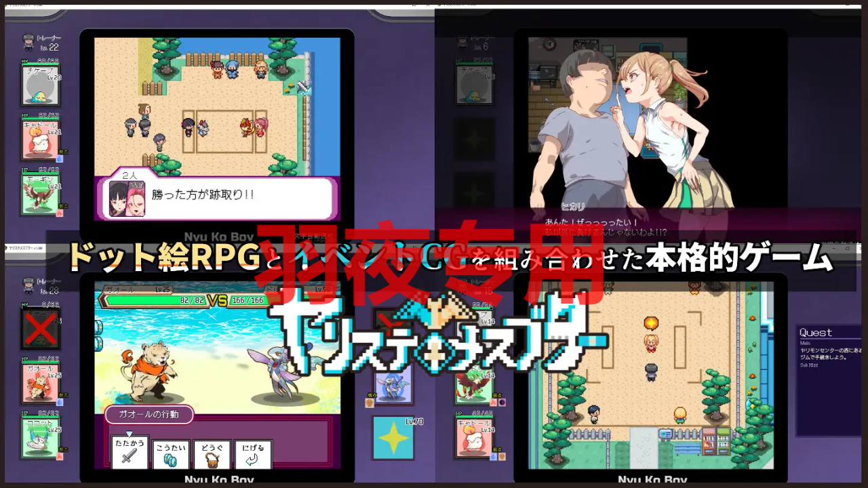Click the ガオールの行動 action label
Viewport: 868px width, 488px height.
[x=149, y=414]
